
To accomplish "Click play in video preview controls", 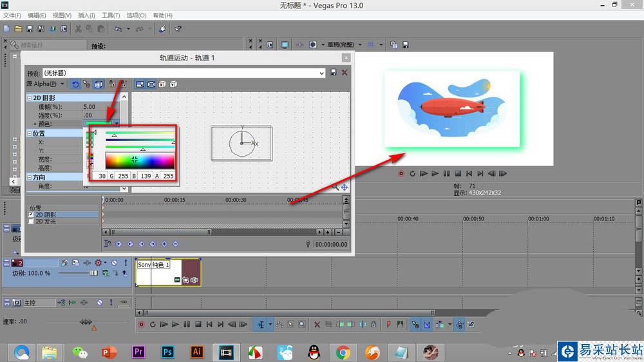I will (x=435, y=173).
